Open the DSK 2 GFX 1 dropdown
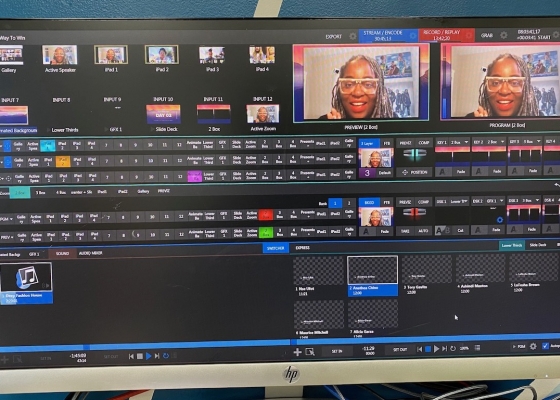Image resolution: width=560 pixels, height=400 pixels. (495, 201)
